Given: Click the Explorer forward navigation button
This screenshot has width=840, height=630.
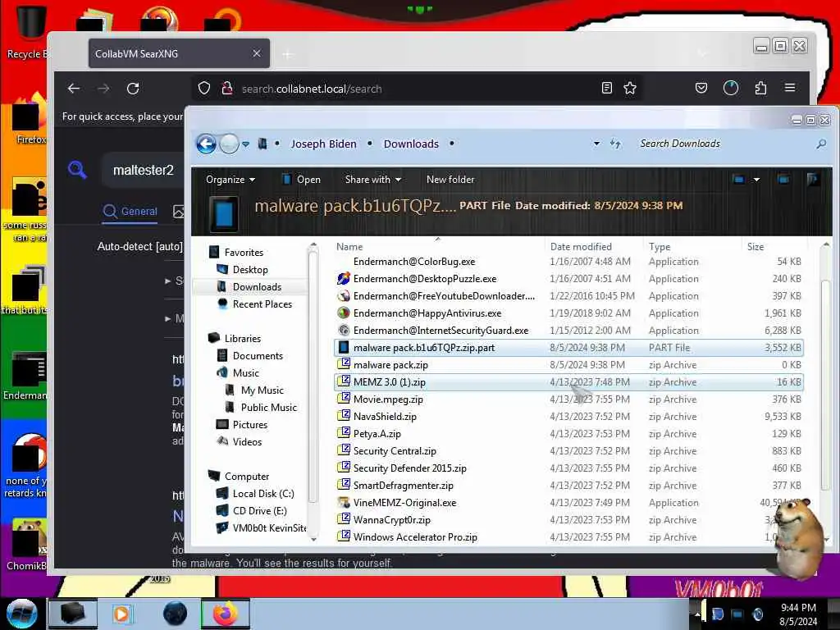Looking at the screenshot, I should [x=229, y=144].
